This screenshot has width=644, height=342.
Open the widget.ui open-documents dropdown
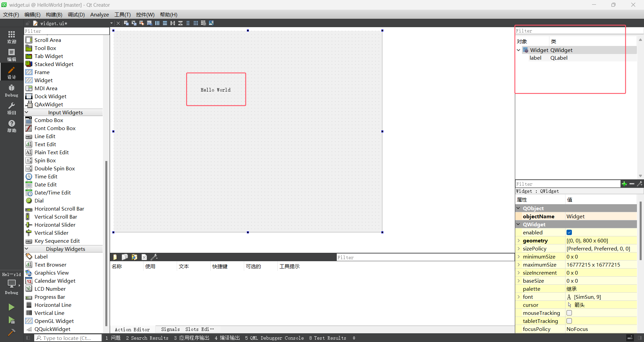pyautogui.click(x=111, y=23)
